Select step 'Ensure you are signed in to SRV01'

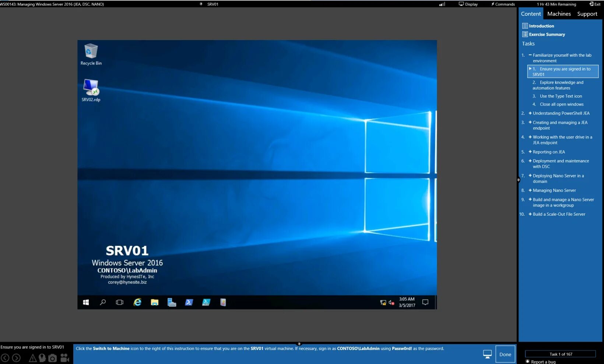click(x=563, y=71)
